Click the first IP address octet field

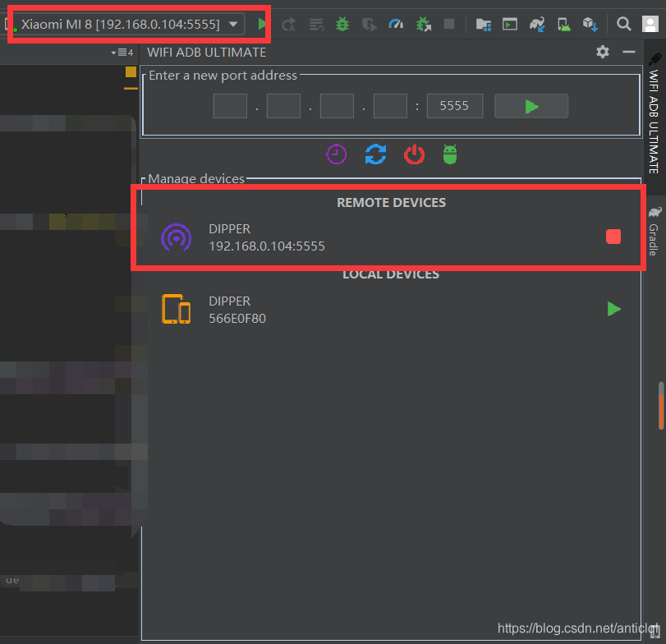(x=230, y=106)
